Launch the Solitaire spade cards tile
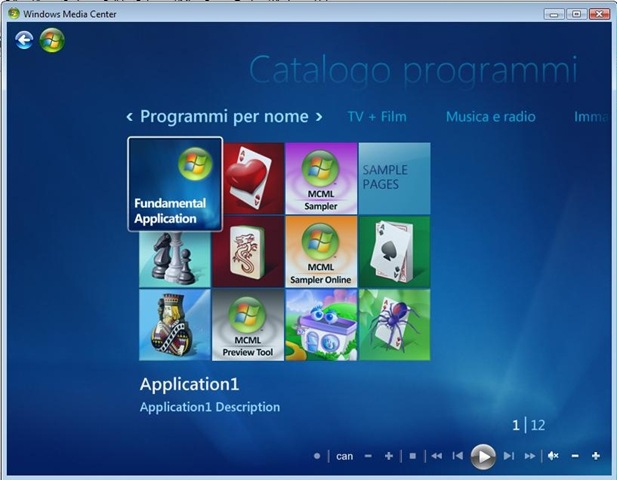 394,252
